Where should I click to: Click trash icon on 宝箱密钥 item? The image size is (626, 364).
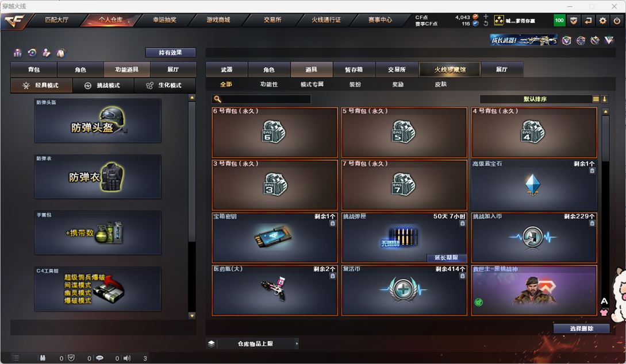coord(333,224)
